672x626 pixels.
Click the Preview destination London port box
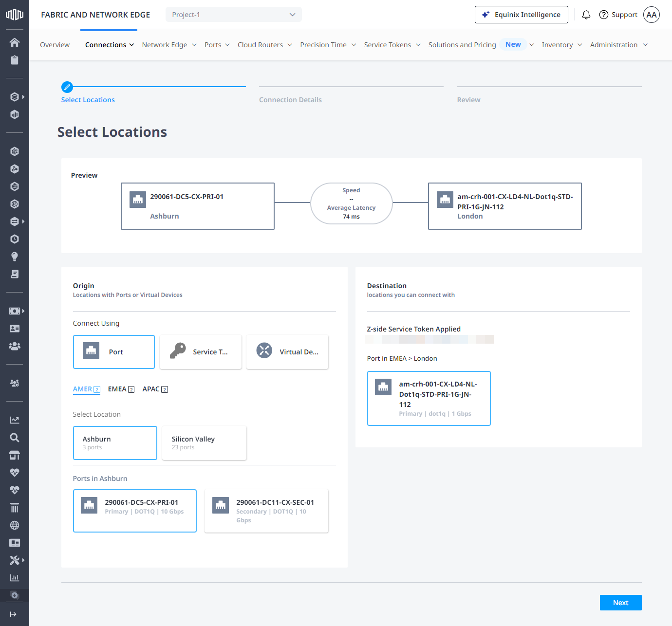click(x=505, y=206)
